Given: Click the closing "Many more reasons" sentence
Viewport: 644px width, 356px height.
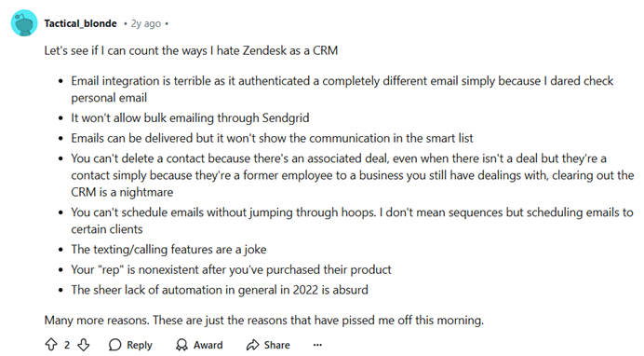Looking at the screenshot, I should point(264,321).
